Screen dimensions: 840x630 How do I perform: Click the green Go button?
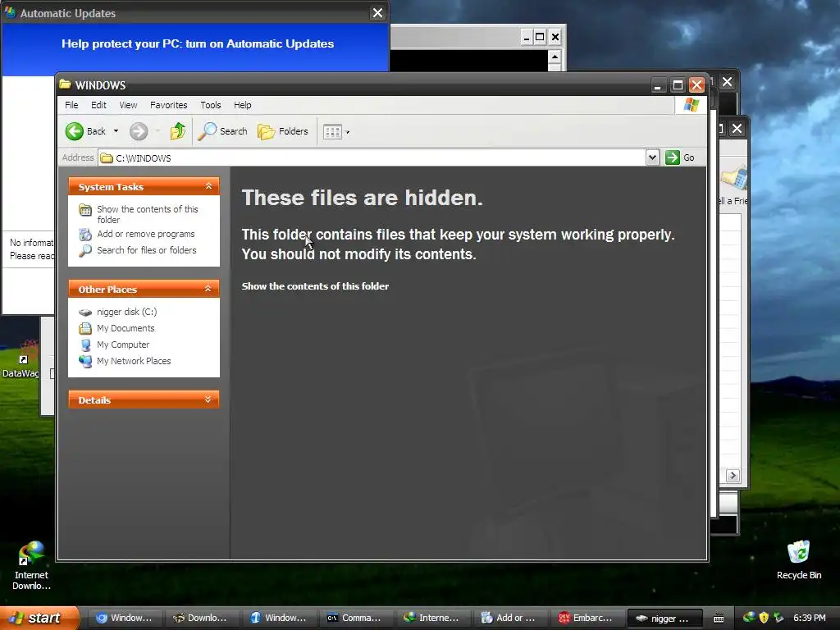pos(680,157)
